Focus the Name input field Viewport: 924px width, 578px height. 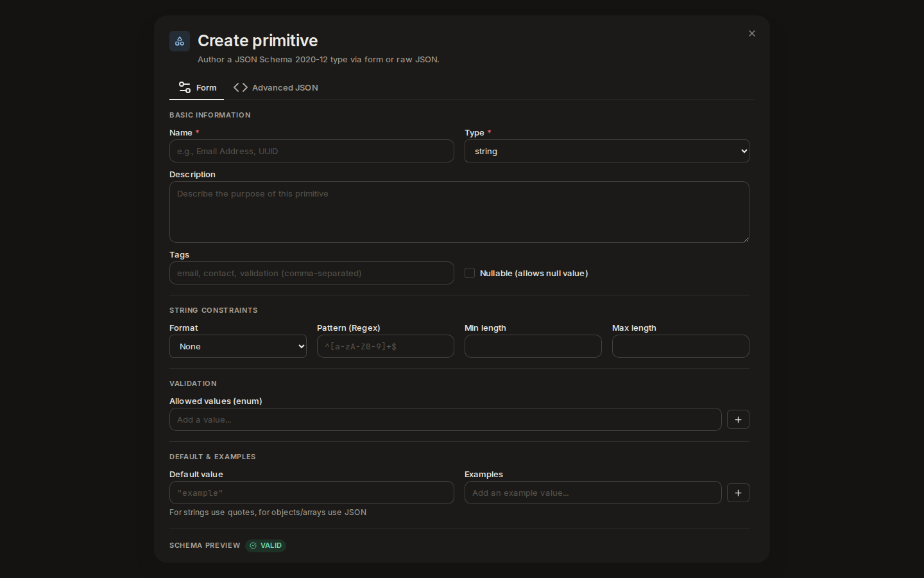[x=312, y=151]
